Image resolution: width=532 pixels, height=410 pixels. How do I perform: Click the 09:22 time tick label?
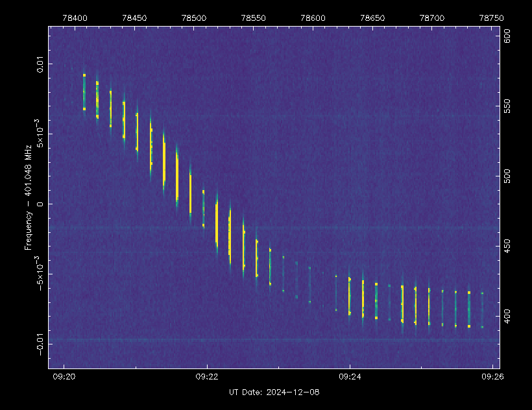tap(206, 376)
